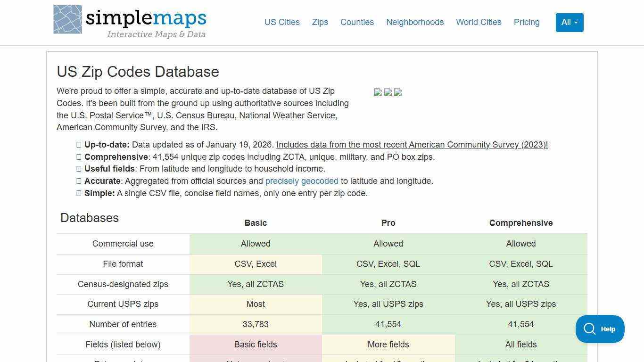Screen dimensions: 644x362
Task: Click the precisely geocoded link
Action: click(302, 181)
